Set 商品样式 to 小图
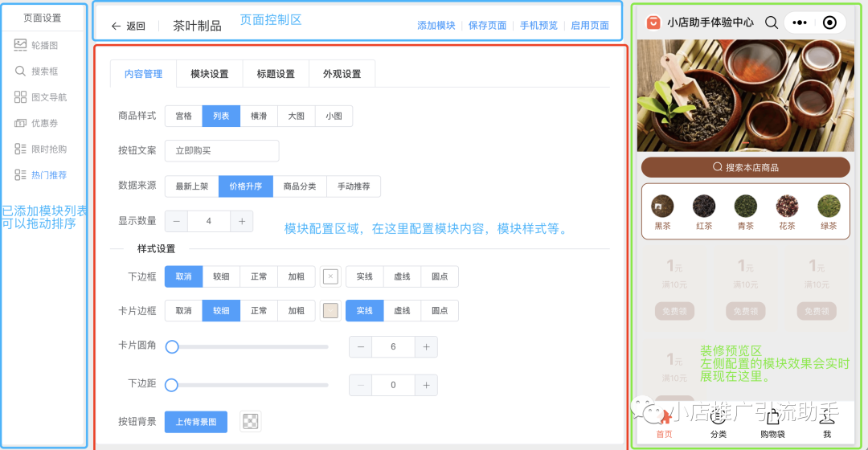 [334, 116]
